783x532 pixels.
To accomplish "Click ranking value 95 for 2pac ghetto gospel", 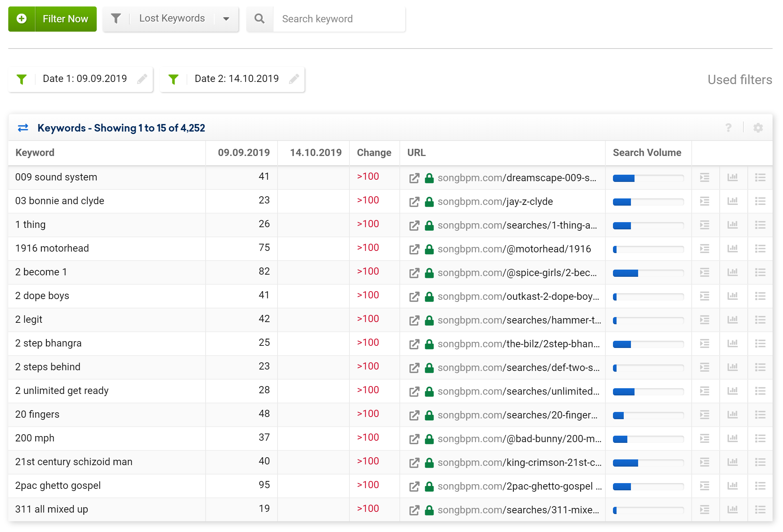I will pyautogui.click(x=264, y=485).
